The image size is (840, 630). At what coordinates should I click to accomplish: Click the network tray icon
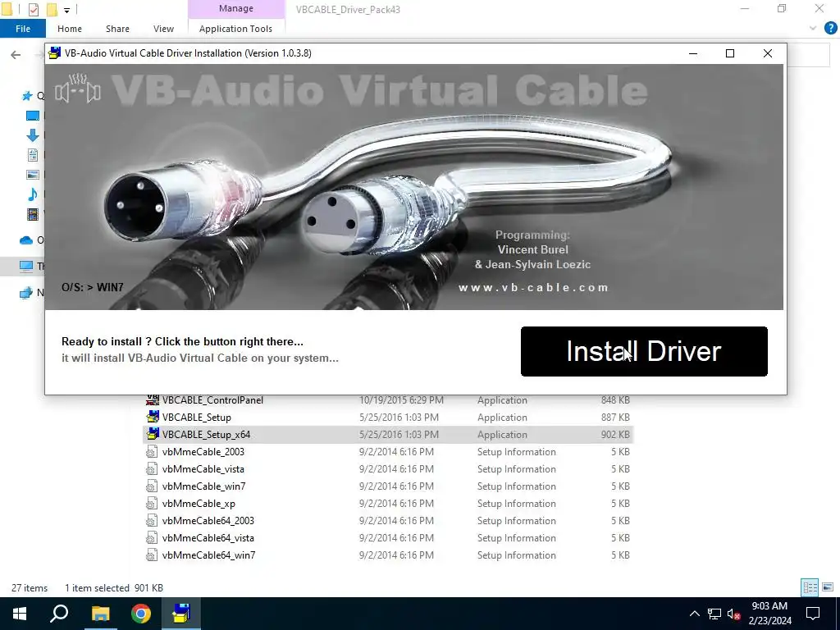click(x=714, y=614)
